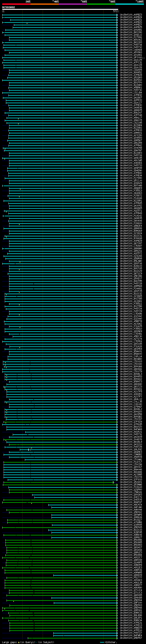Viewport: 146px width, 644px height.
Task: Click the UniRef100_C5IAW1 label
Action: (131, 460)
